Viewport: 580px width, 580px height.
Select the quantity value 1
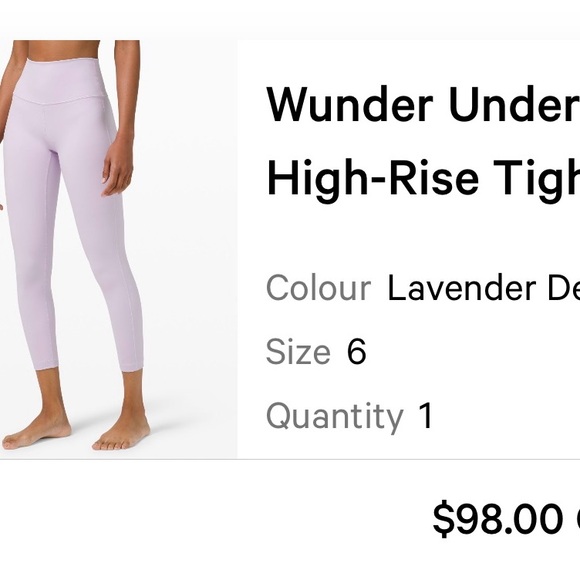(x=425, y=415)
